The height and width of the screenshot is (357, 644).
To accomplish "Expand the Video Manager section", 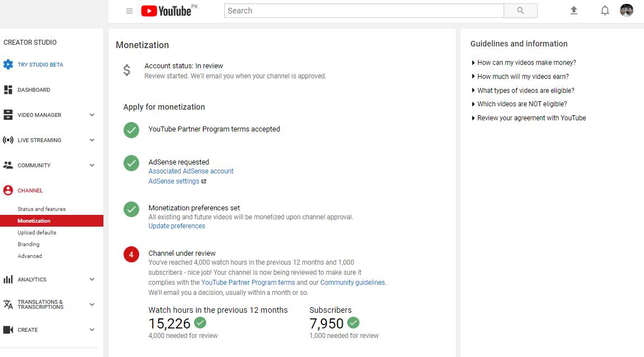I will (x=92, y=115).
